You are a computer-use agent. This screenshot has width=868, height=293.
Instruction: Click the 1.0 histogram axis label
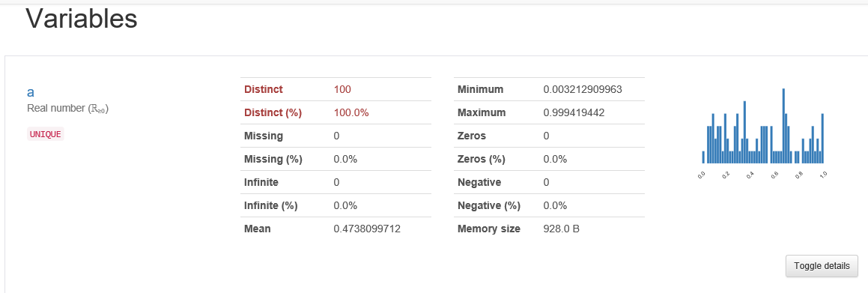point(822,175)
